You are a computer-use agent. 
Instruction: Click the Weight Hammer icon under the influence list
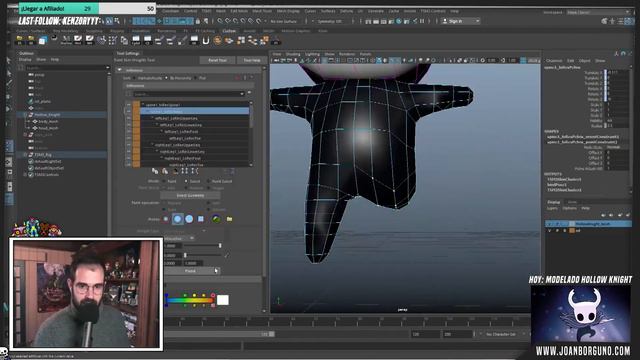pyautogui.click(x=176, y=171)
